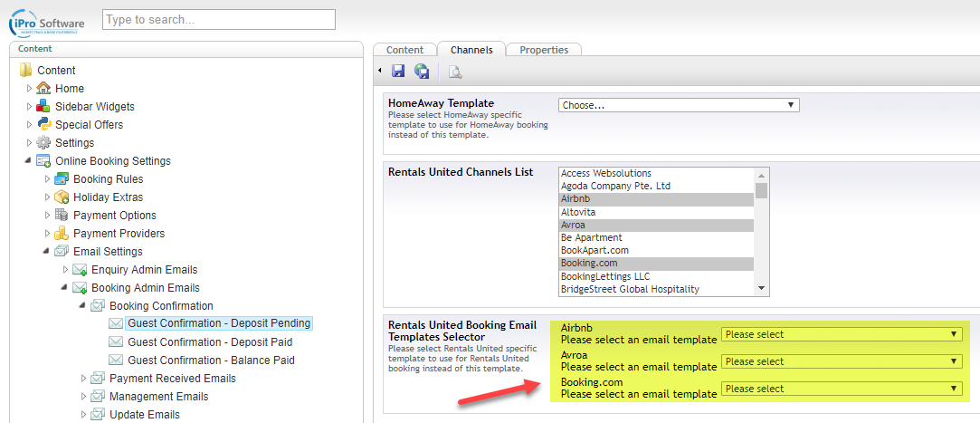Select Avroa in the channels list

656,225
